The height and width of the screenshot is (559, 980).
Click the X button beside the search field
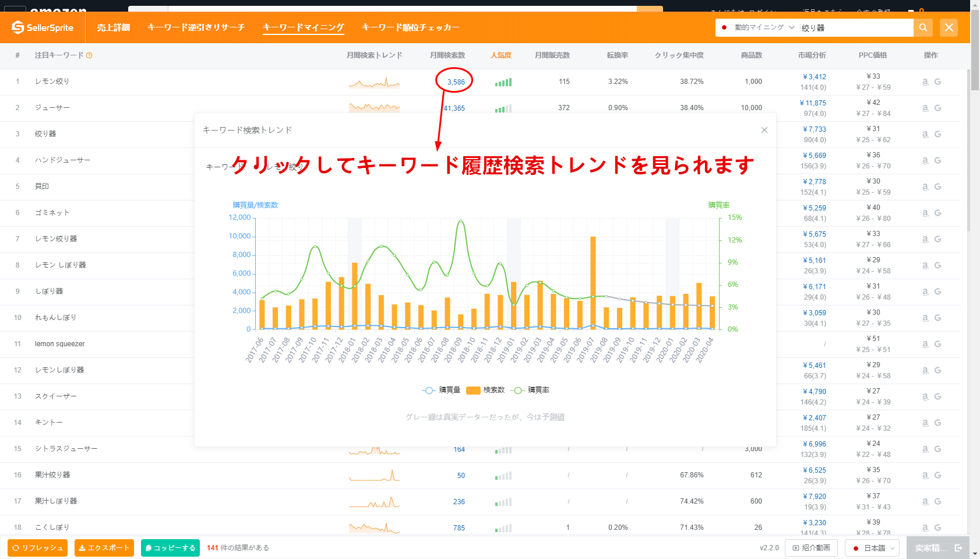(949, 27)
